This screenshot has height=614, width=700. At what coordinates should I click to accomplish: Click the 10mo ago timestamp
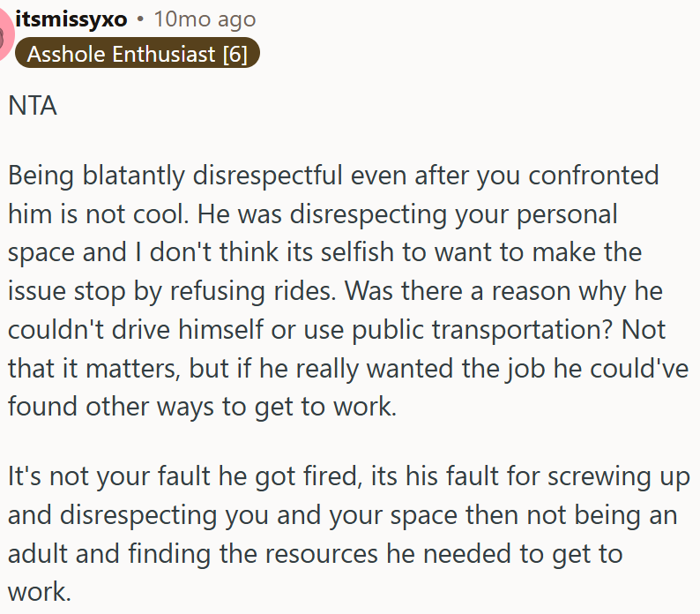205,19
